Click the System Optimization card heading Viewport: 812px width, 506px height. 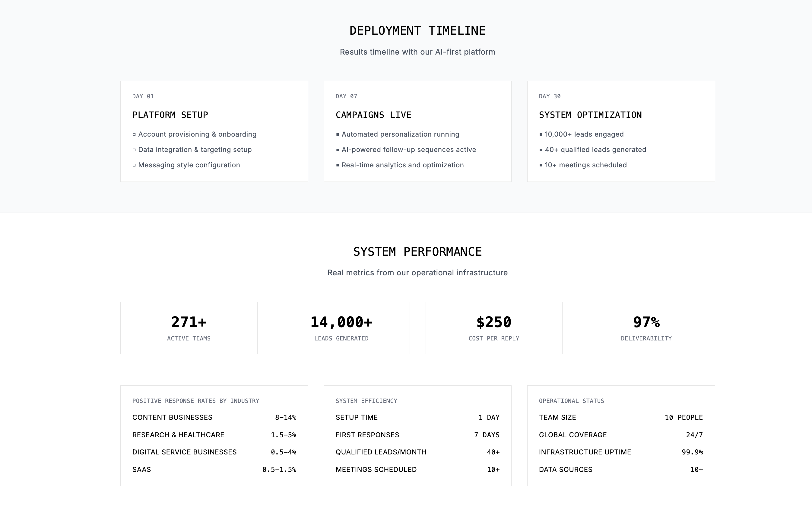[x=590, y=115]
